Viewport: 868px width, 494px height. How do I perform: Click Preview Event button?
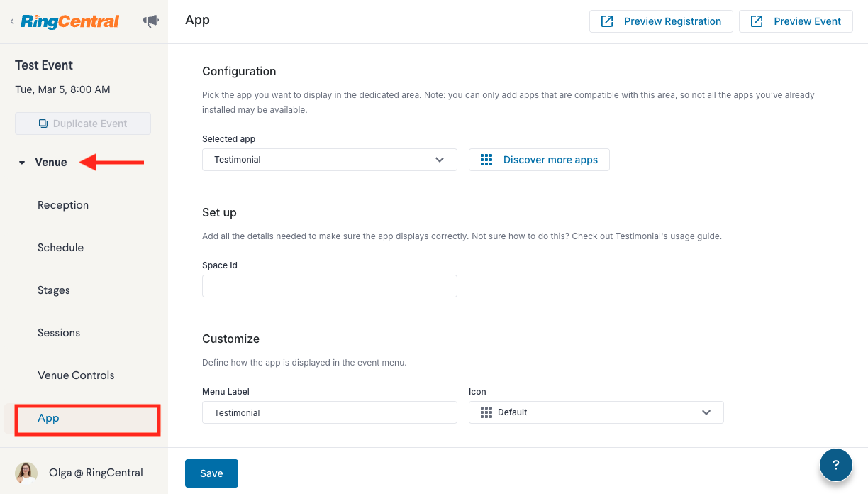click(796, 21)
